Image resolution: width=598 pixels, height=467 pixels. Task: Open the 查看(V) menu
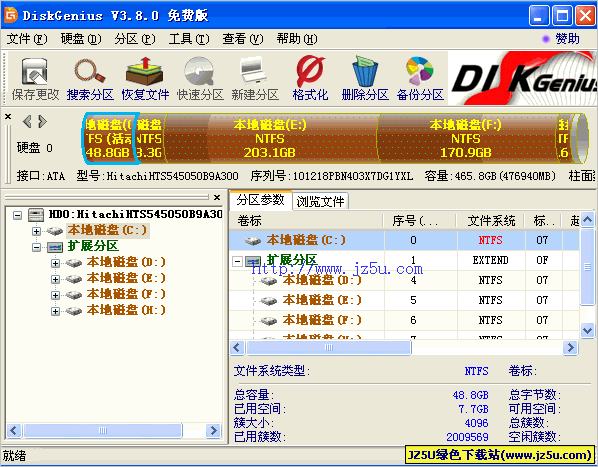tap(243, 39)
